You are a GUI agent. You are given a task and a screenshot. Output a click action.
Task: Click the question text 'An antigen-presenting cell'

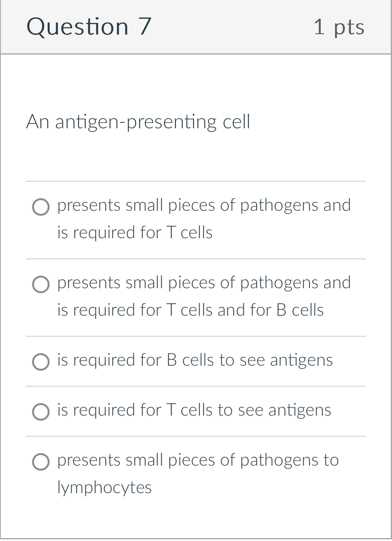(x=138, y=122)
